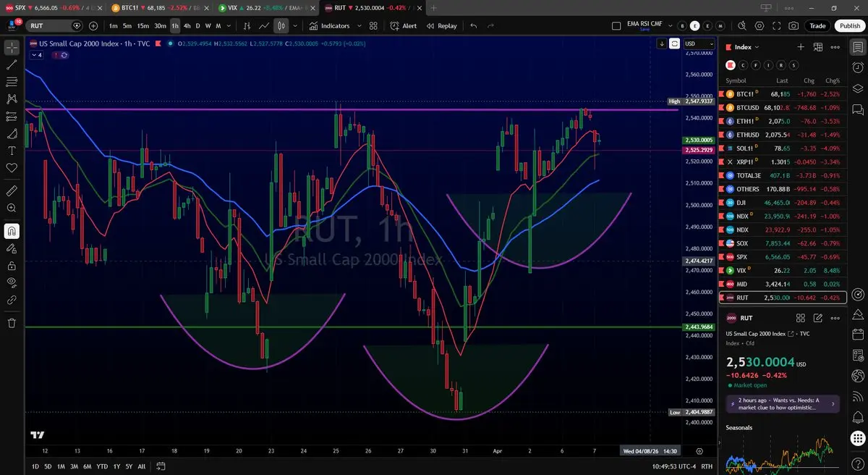Select the brush drawing tool
868x475 pixels.
click(x=12, y=134)
